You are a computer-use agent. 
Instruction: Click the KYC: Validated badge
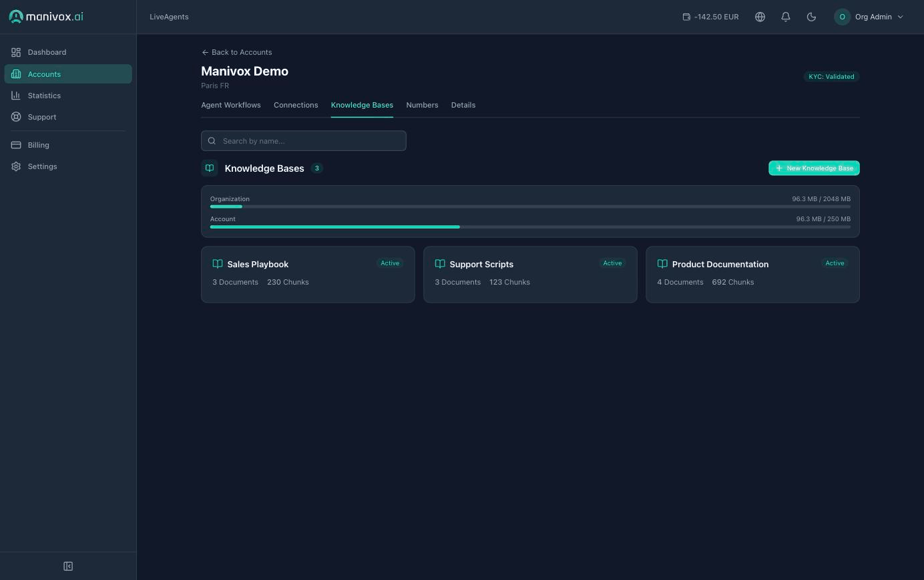(831, 77)
